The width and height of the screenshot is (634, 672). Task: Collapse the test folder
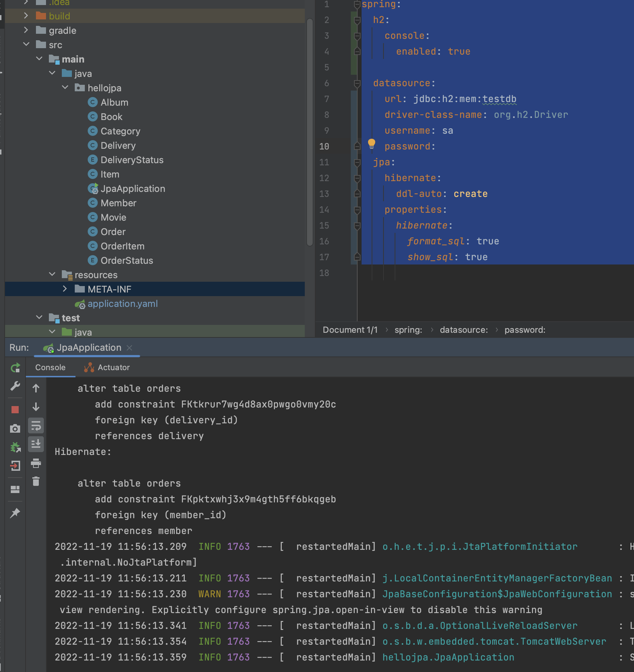pos(39,318)
